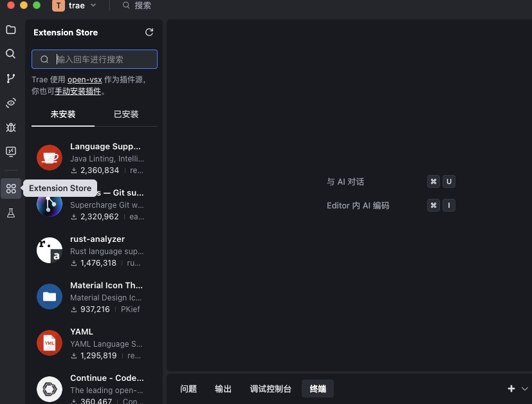Open the 问题 panel tab
The width and height of the screenshot is (532, 404).
pos(188,389)
